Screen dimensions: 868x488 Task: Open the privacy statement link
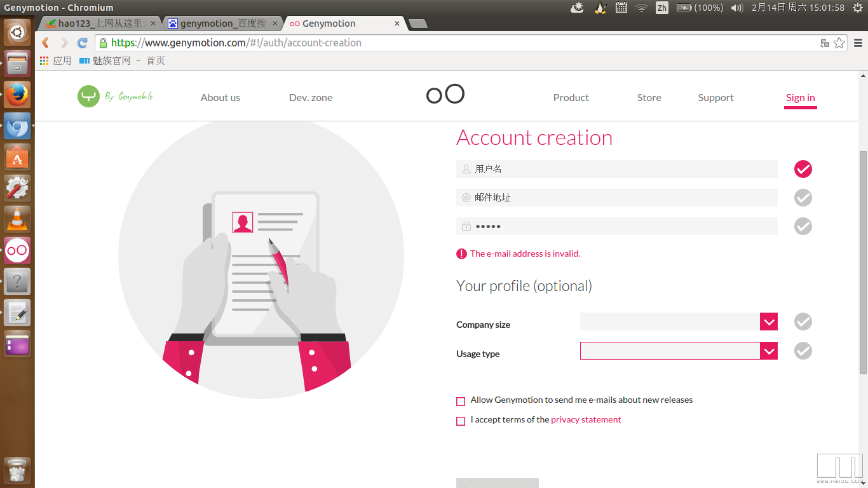(586, 419)
